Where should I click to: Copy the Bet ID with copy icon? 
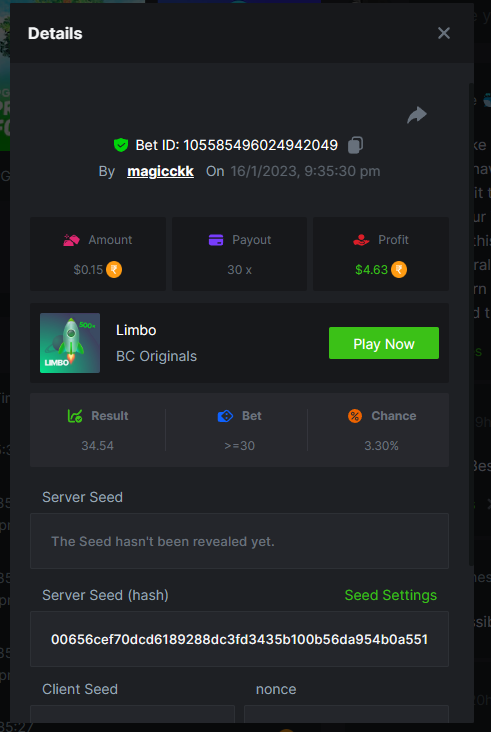click(355, 145)
